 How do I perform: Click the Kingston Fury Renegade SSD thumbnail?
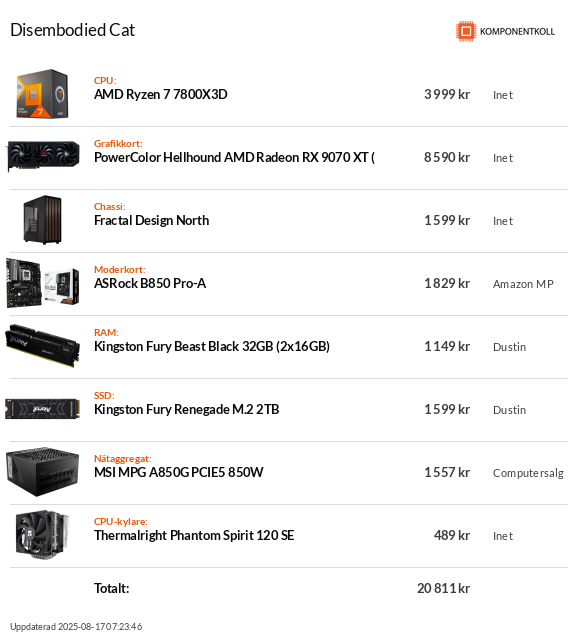coord(42,409)
